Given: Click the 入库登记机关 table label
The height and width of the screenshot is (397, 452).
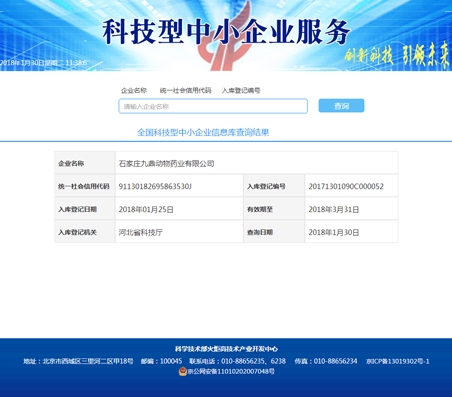Looking at the screenshot, I should 77,232.
